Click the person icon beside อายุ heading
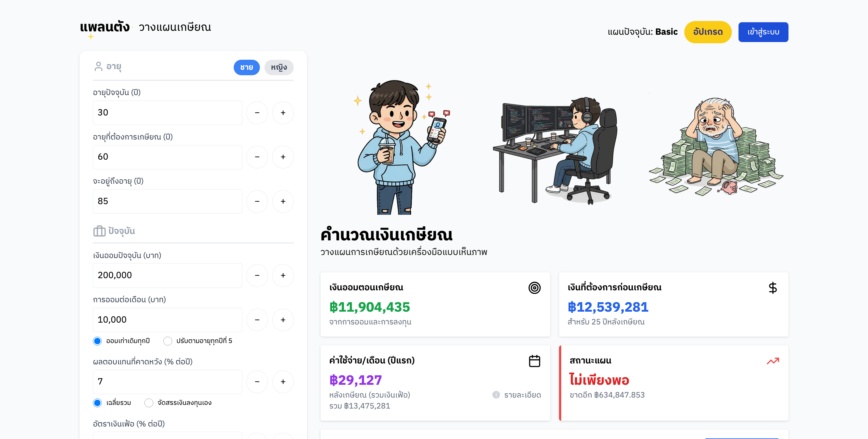 pos(98,66)
